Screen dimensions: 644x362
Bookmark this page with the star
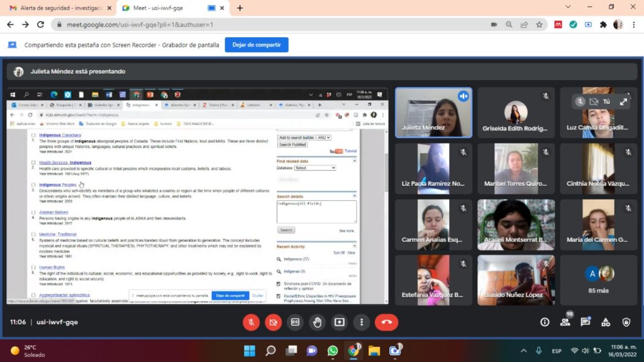539,25
